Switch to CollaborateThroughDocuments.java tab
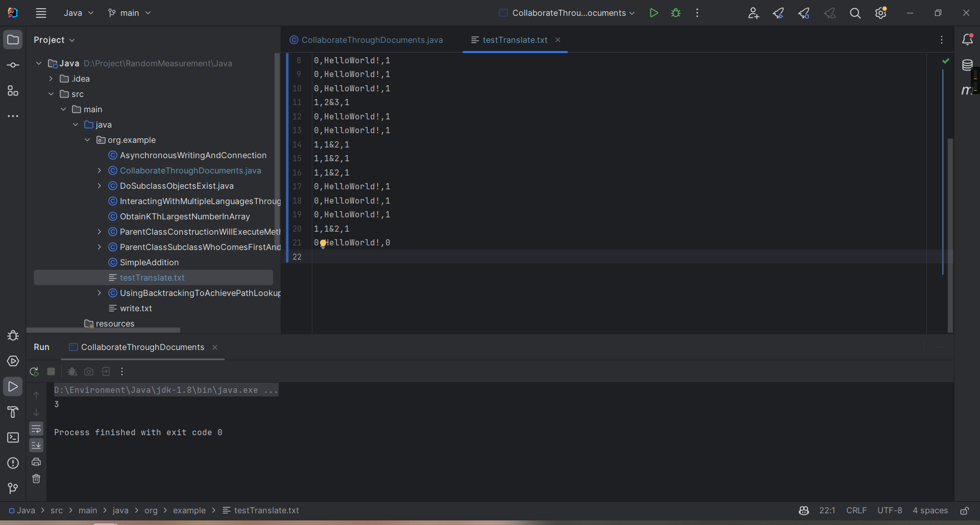Viewport: 980px width, 525px height. point(366,40)
